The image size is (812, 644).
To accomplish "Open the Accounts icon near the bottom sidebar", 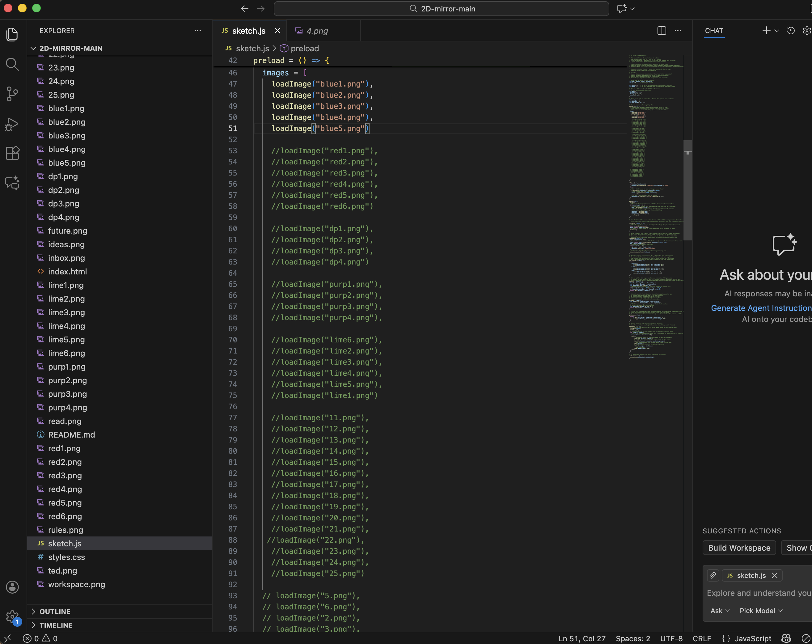I will coord(12,587).
